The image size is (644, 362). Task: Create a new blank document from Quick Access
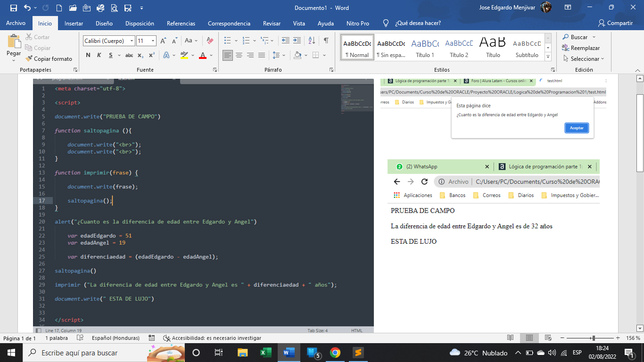[x=59, y=8]
